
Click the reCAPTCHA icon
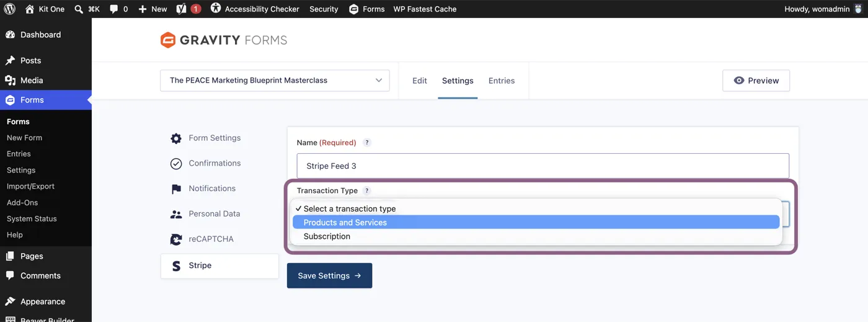[176, 239]
